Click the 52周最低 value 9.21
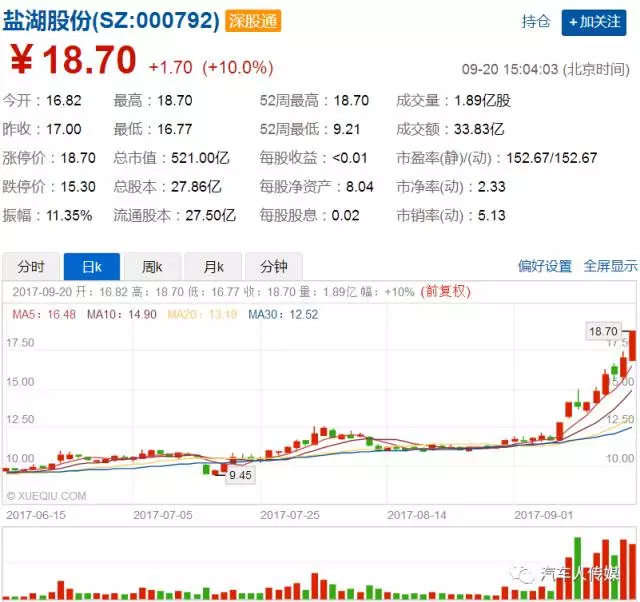The height and width of the screenshot is (602, 640). 347,129
